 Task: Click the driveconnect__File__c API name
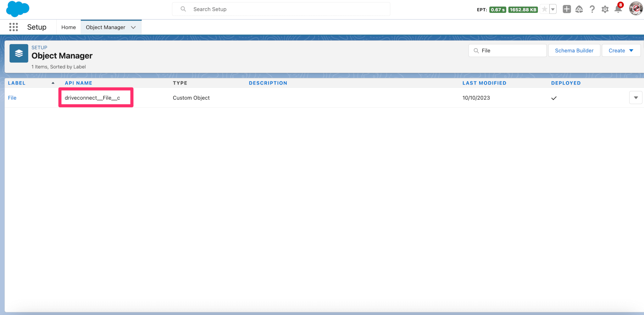click(x=92, y=98)
